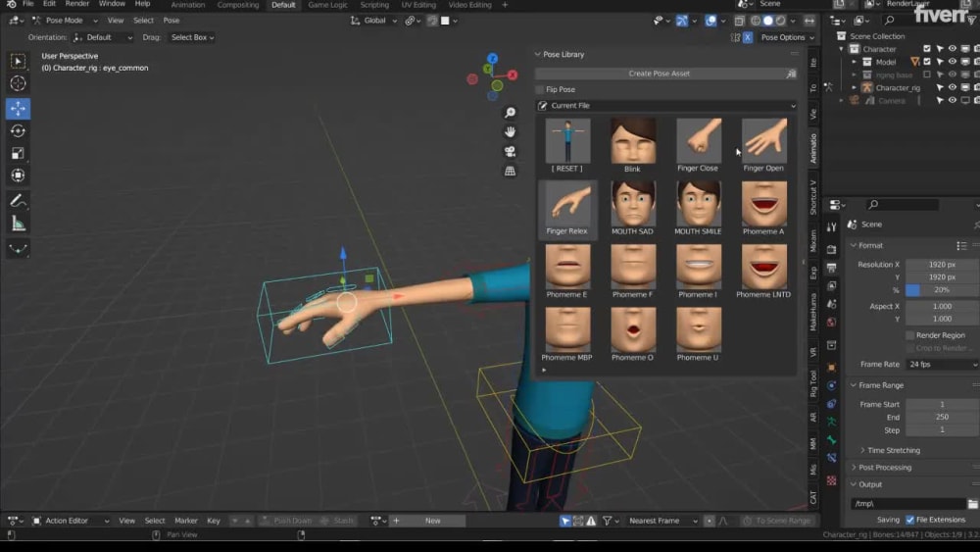Click the Key menu in Action Editor
980x552 pixels.
(x=213, y=521)
